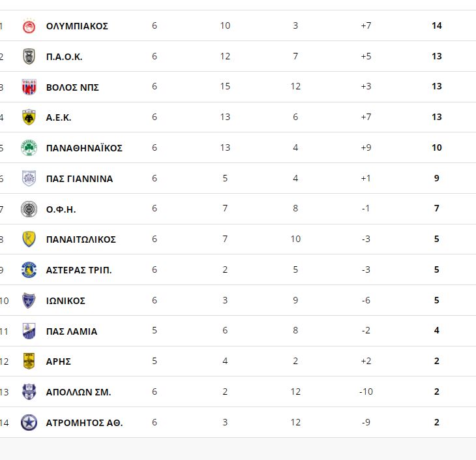Click the P.A.O.K. team crest icon
This screenshot has width=476, height=460.
click(29, 57)
